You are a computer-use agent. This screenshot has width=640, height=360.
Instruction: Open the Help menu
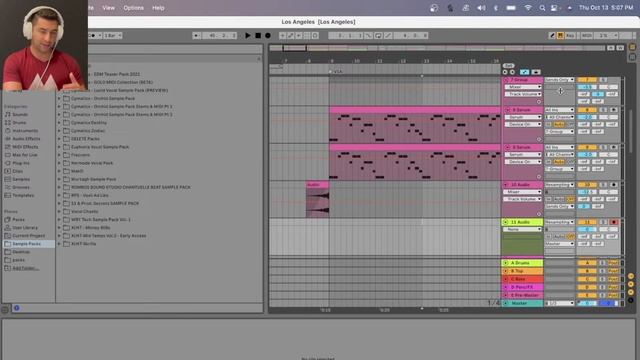pyautogui.click(x=158, y=8)
